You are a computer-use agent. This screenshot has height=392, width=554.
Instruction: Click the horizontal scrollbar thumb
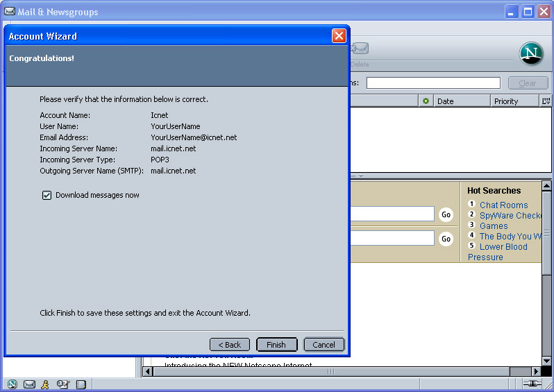point(331,371)
